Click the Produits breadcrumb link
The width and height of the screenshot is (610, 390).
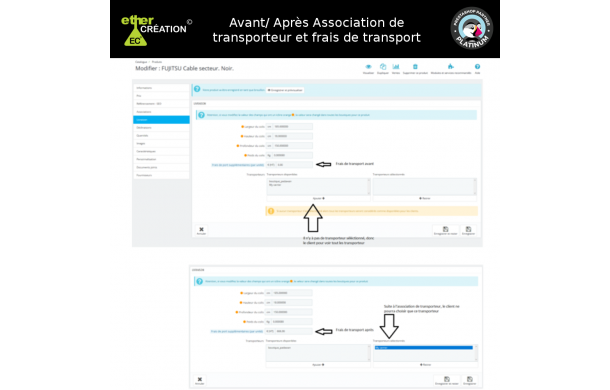coord(157,62)
